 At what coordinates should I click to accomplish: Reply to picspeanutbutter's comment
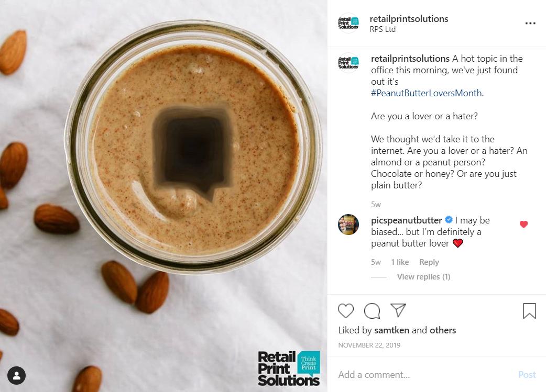pos(429,262)
